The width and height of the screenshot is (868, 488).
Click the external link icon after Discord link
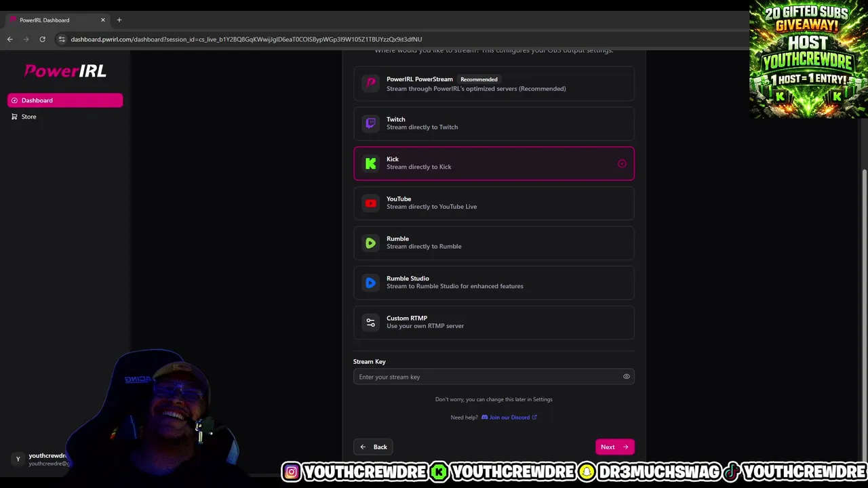click(534, 418)
